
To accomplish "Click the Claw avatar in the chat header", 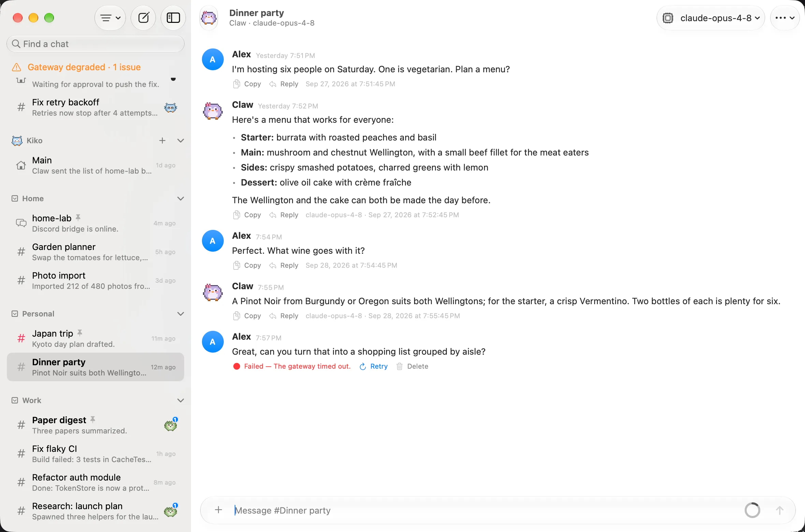I will click(x=209, y=18).
